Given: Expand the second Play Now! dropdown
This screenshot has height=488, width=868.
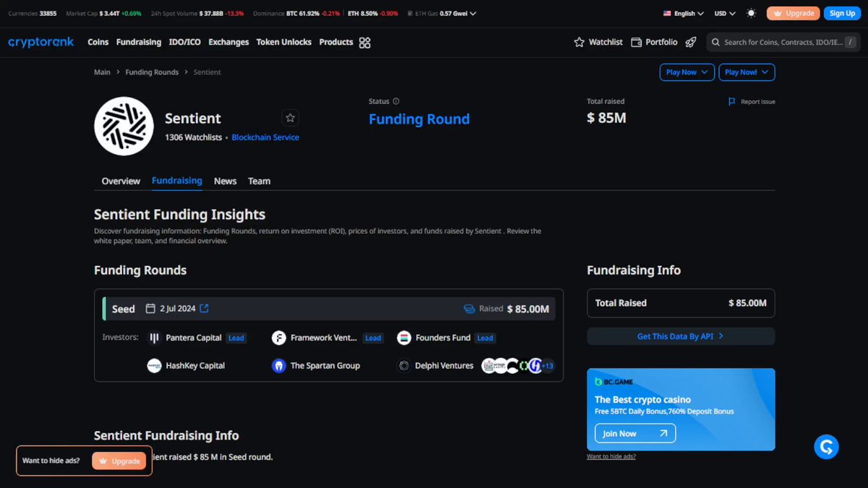Looking at the screenshot, I should pyautogui.click(x=747, y=72).
